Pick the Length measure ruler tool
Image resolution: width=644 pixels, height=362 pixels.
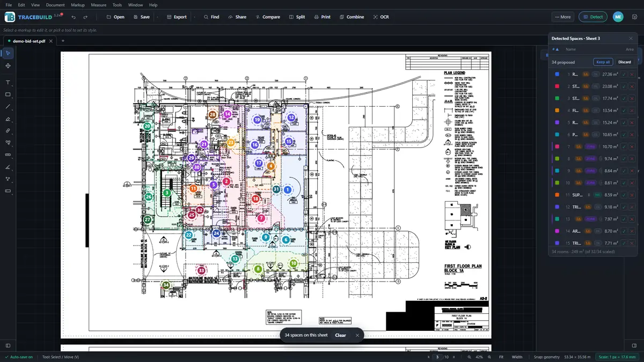[x=8, y=154]
